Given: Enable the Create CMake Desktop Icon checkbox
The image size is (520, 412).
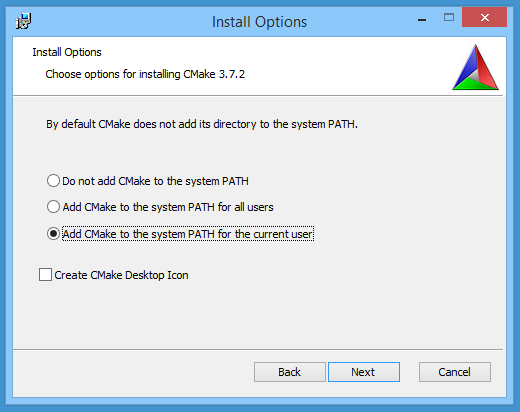Looking at the screenshot, I should coord(45,275).
